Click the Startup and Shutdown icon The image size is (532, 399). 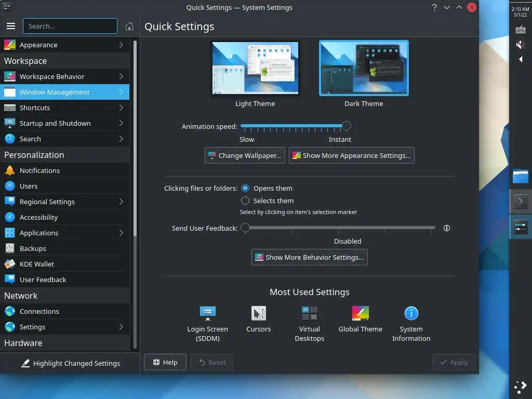9,123
